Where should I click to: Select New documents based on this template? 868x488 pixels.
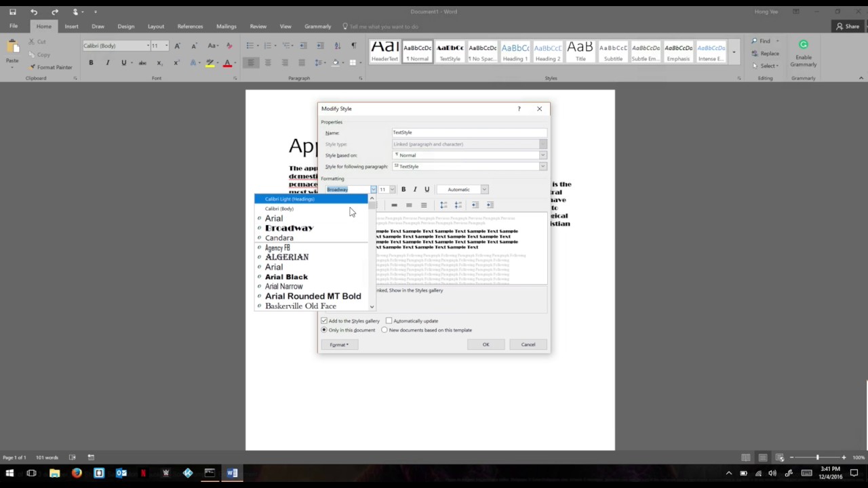click(x=384, y=330)
